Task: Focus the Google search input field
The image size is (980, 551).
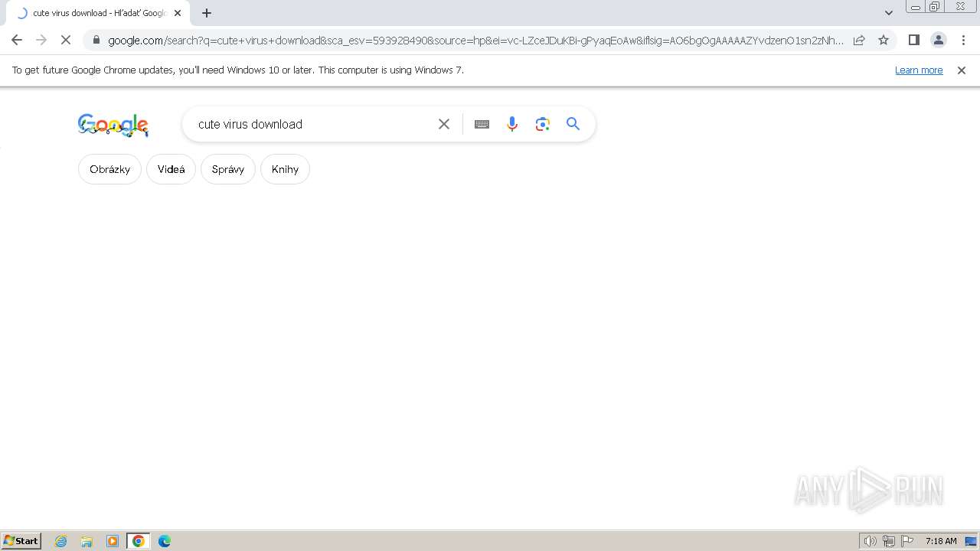Action: (x=312, y=124)
